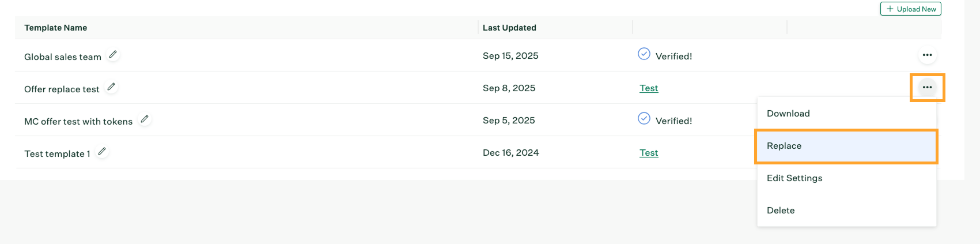980x244 pixels.
Task: Close the Offer replace test options menu
Action: [927, 88]
